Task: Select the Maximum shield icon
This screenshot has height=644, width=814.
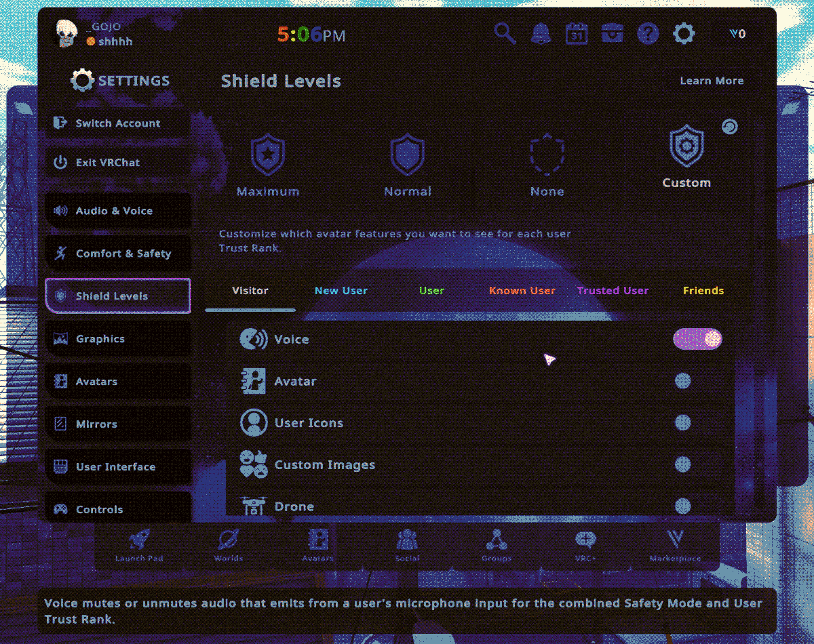Action: [267, 155]
